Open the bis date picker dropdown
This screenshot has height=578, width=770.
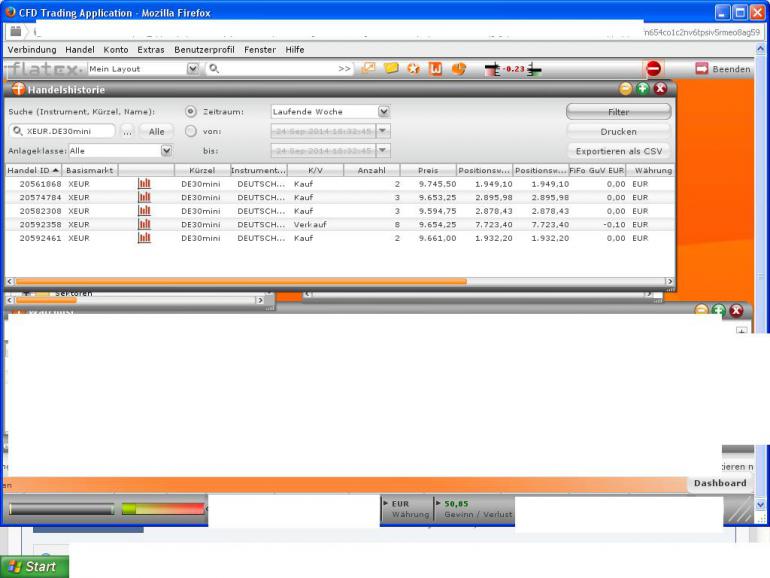pyautogui.click(x=383, y=150)
